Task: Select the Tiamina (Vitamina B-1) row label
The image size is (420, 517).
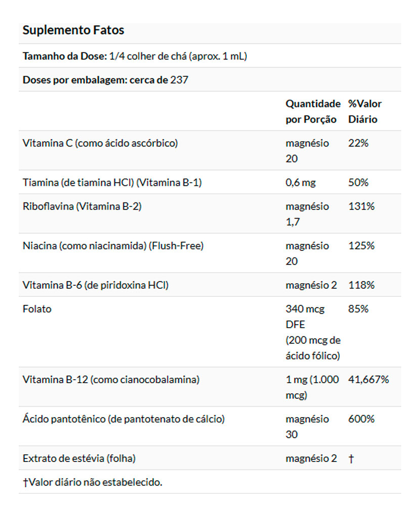Action: point(112,182)
